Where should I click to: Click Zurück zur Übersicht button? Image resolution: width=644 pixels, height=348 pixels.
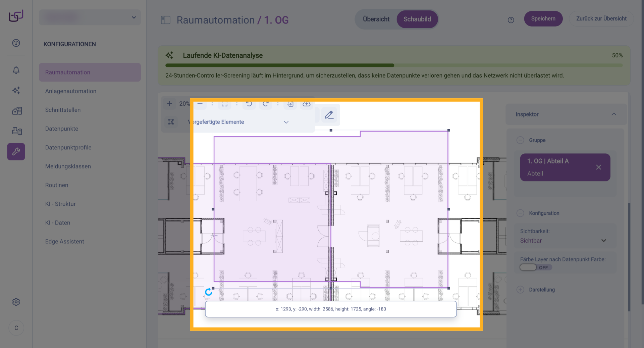tap(601, 19)
